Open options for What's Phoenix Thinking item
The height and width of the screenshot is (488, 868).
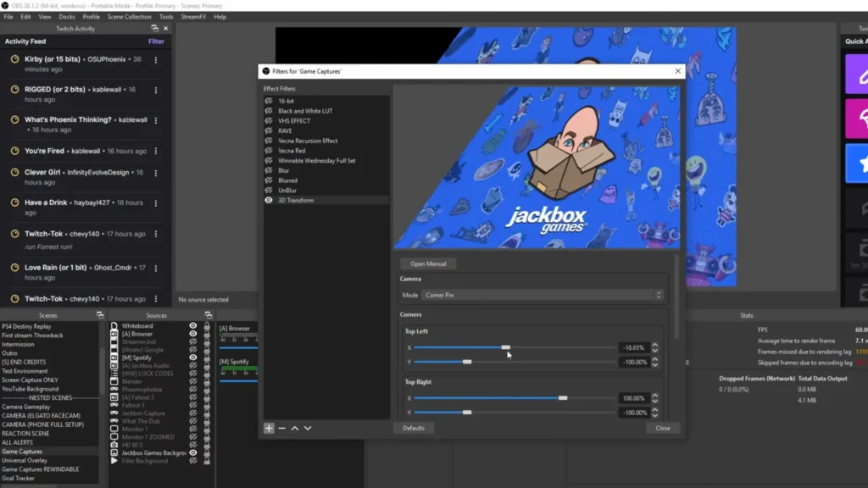[156, 120]
